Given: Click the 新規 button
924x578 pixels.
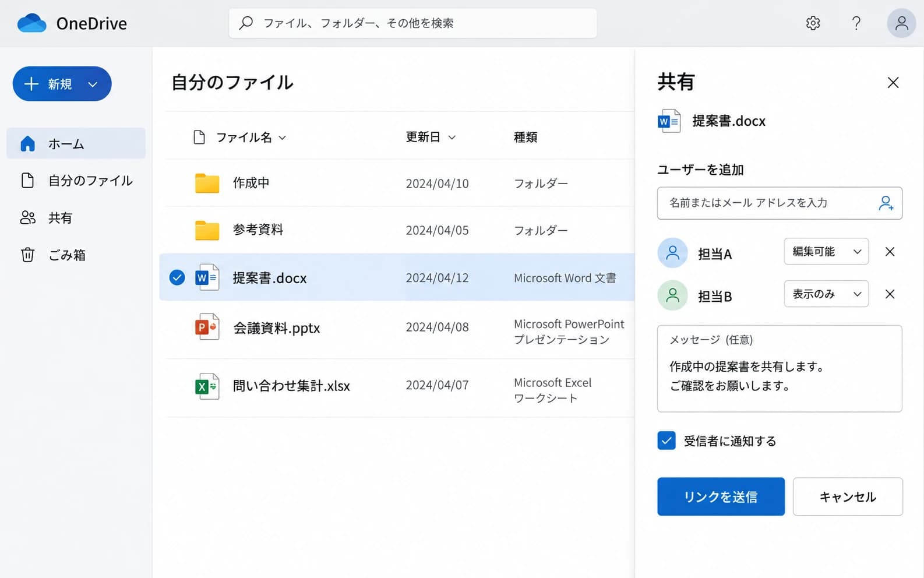Looking at the screenshot, I should (62, 84).
